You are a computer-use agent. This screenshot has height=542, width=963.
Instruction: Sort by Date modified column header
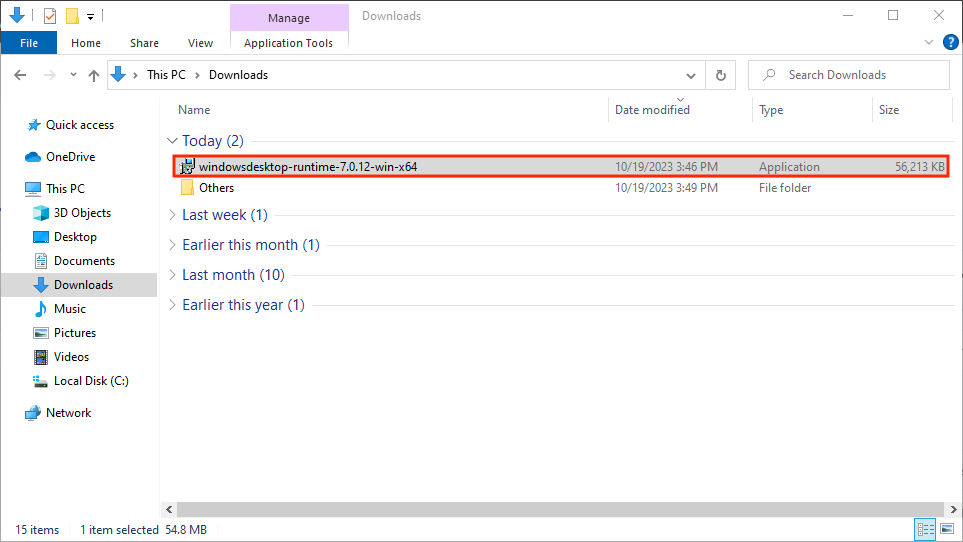tap(652, 110)
